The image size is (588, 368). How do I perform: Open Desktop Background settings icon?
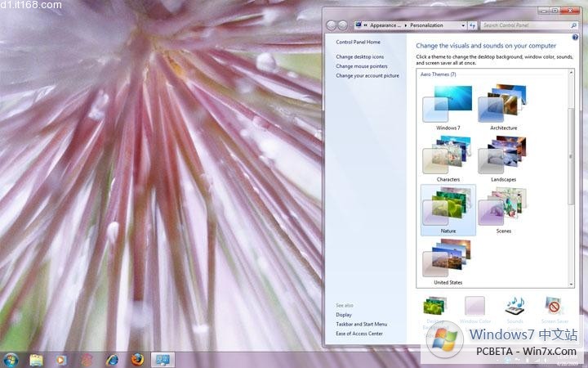pos(435,306)
